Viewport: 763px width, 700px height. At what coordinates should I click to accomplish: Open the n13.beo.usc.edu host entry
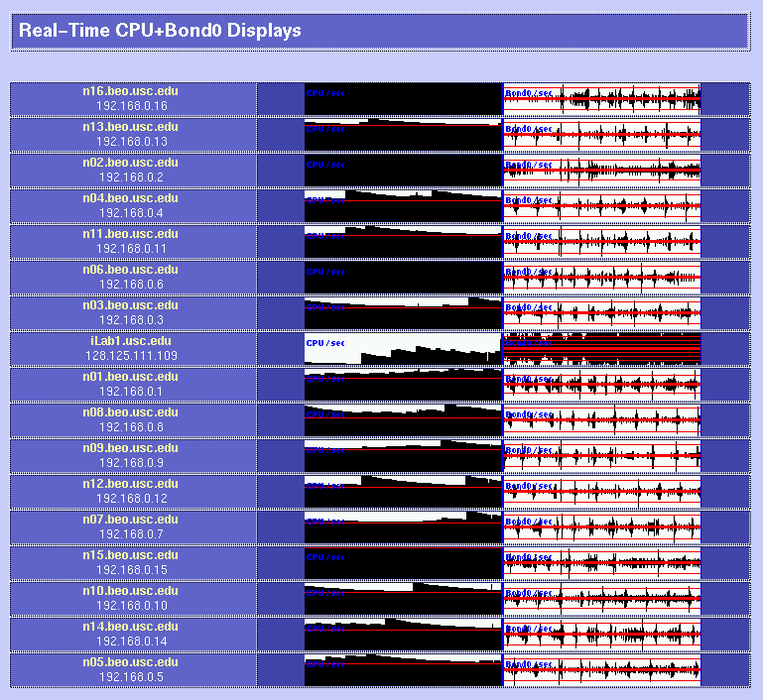coord(131,127)
